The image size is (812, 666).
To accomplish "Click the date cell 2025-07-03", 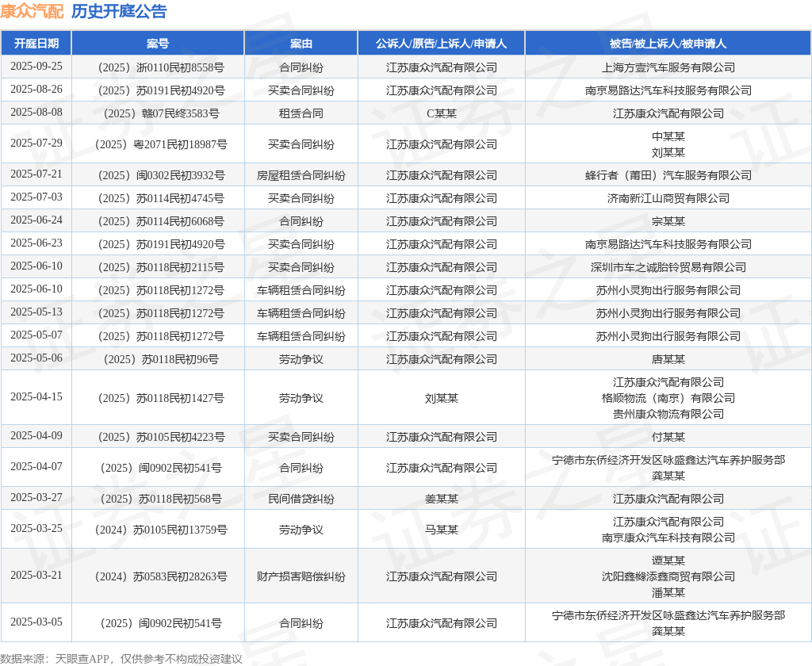I will pos(36,197).
